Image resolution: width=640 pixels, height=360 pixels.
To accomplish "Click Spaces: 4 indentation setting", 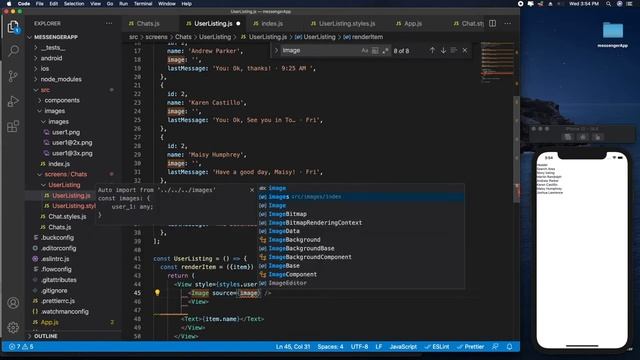I will tap(330, 347).
